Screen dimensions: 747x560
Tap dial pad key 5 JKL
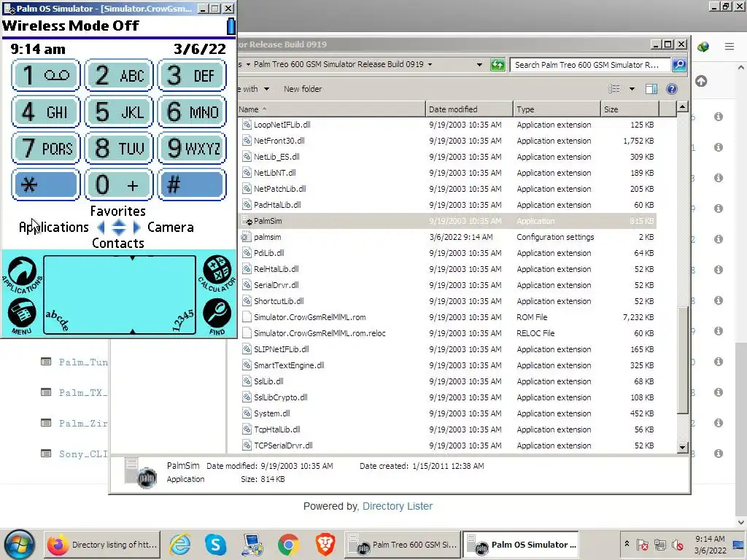tap(119, 112)
